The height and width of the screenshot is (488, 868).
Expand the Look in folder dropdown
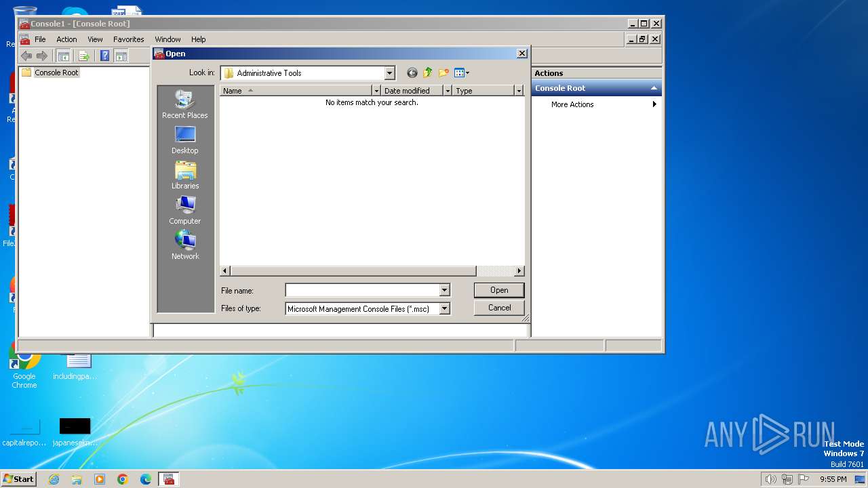(389, 73)
